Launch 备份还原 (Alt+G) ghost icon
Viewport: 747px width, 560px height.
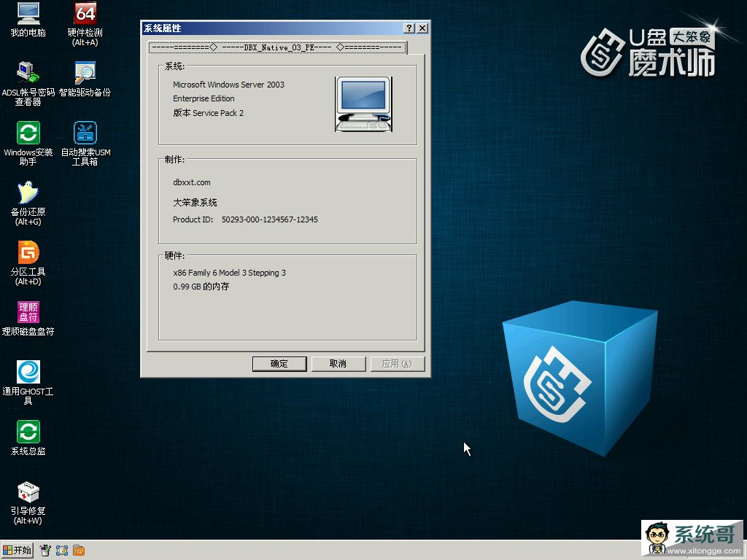coord(28,203)
